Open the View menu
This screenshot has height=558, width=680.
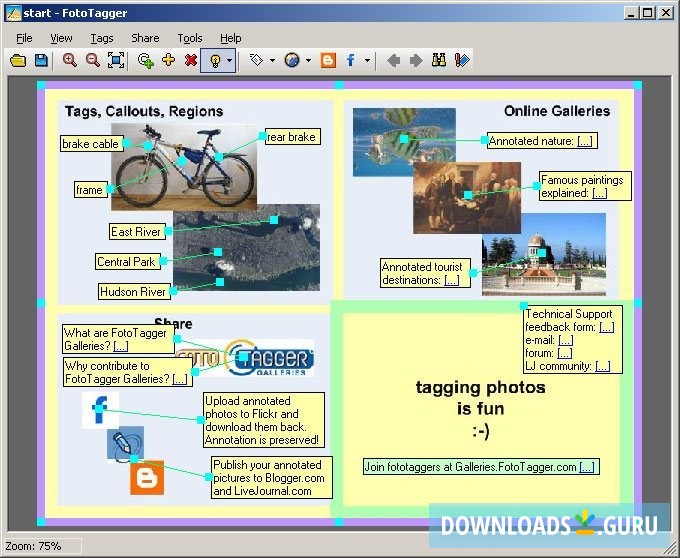coord(61,38)
